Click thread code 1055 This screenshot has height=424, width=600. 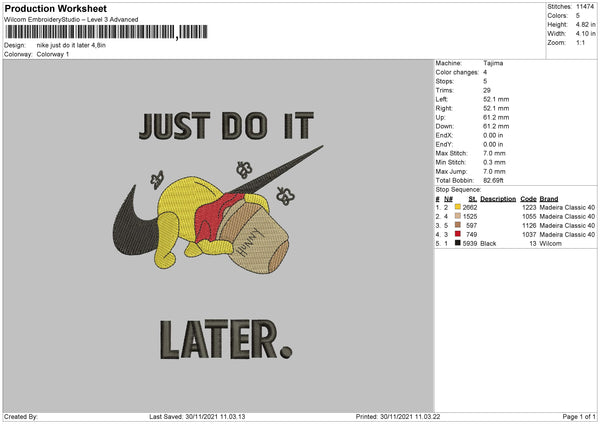pyautogui.click(x=529, y=217)
